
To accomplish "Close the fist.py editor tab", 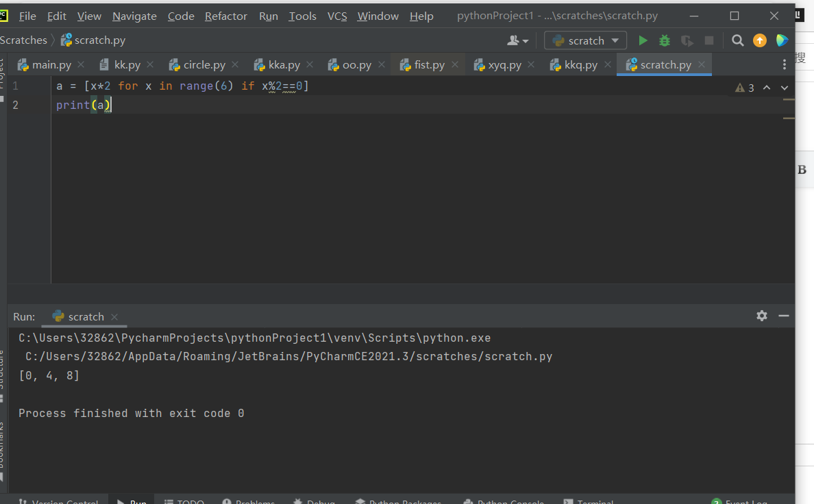I will [455, 64].
